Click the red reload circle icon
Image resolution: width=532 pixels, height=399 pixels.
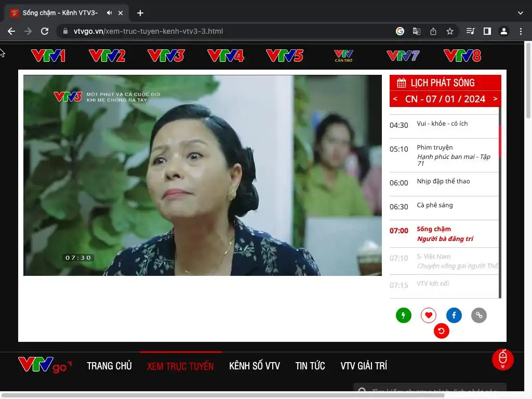click(441, 331)
